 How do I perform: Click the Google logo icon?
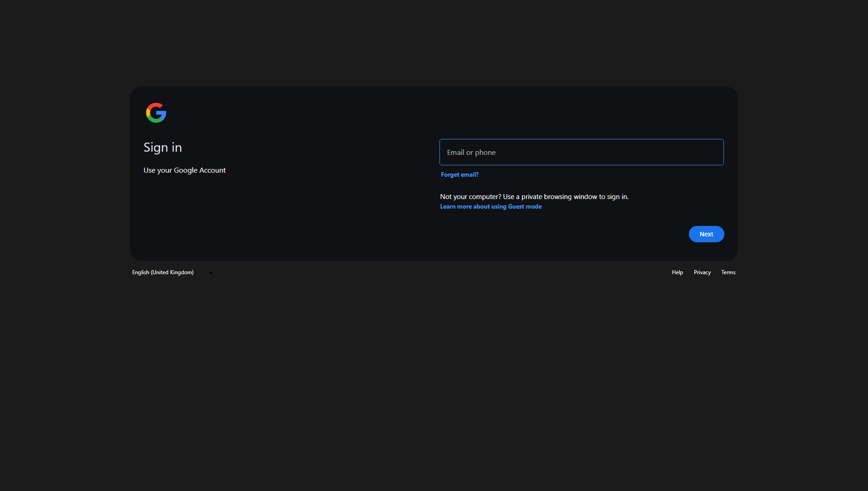click(156, 113)
